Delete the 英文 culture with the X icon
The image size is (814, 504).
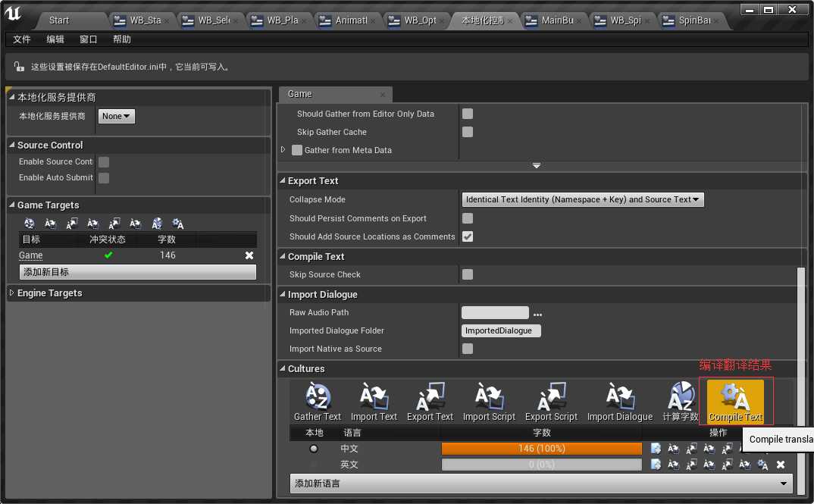tap(780, 465)
